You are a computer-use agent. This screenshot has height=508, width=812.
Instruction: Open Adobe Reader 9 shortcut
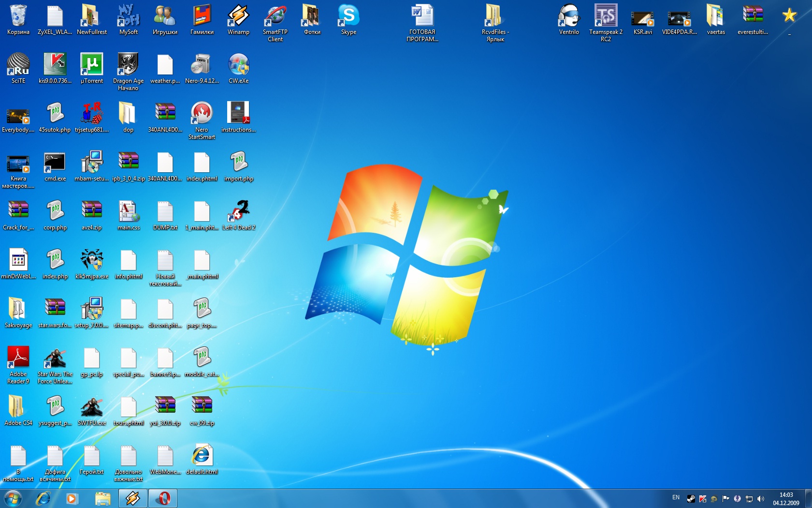coord(18,365)
